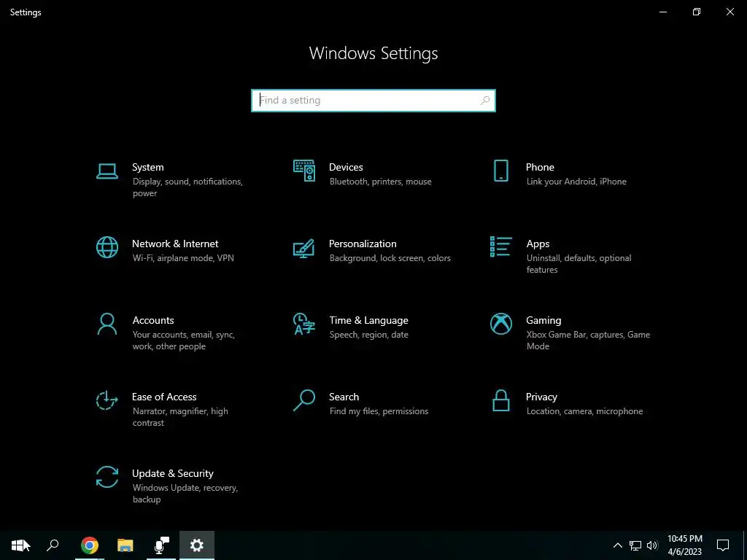Click the Settings gear in taskbar
The width and height of the screenshot is (747, 560).
197,545
